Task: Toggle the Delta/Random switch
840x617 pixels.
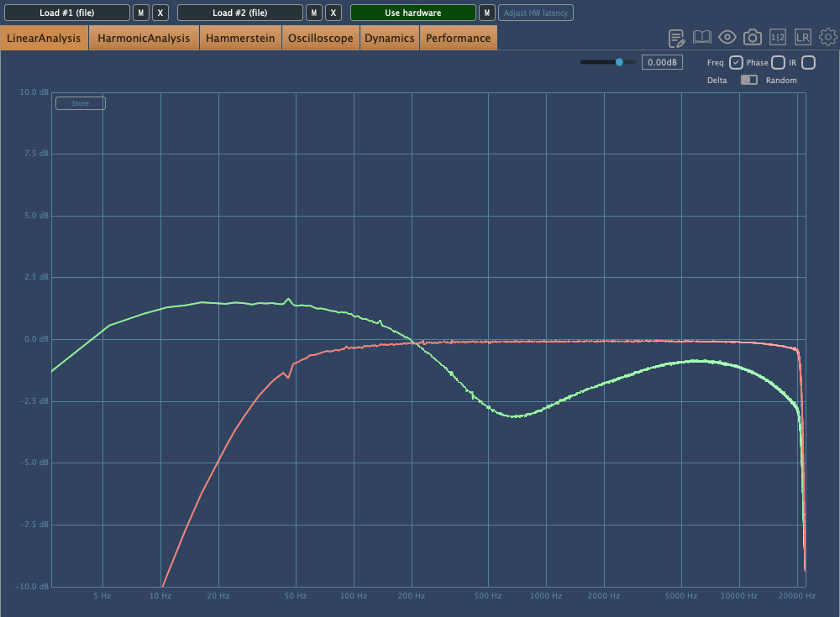Action: tap(748, 80)
